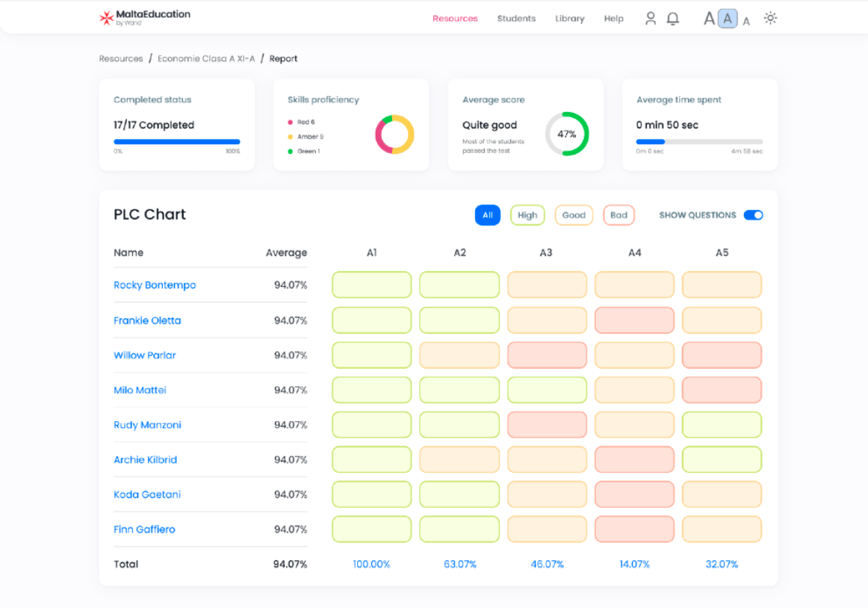Screen dimensions: 868x608
Task: Navigate to Resources breadcrumb
Action: pos(121,58)
